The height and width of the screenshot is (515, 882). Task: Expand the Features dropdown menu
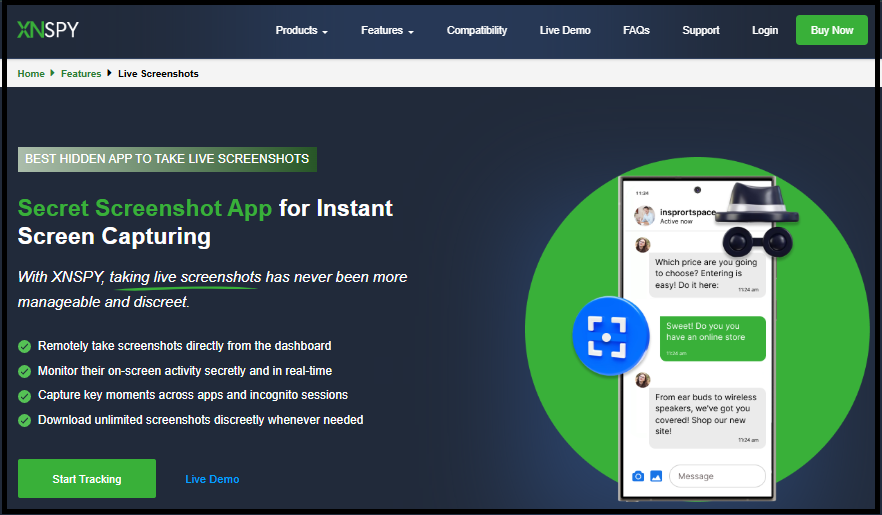[387, 30]
